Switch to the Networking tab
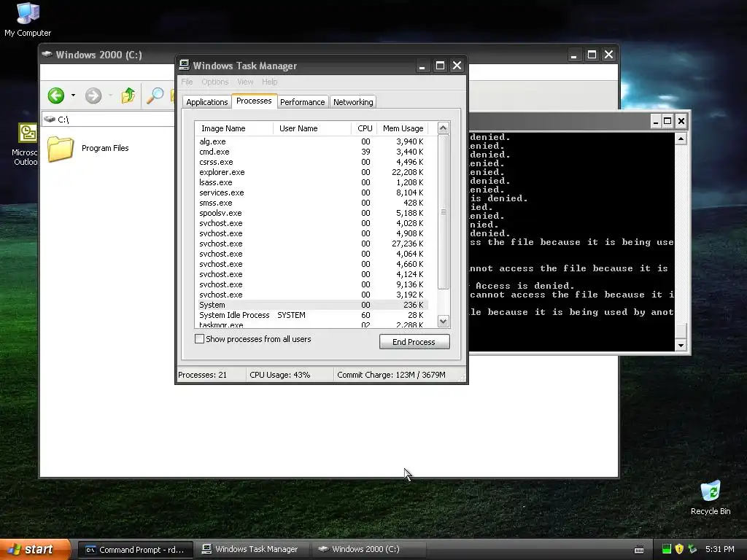Screen dimensions: 747x560 (x=353, y=102)
